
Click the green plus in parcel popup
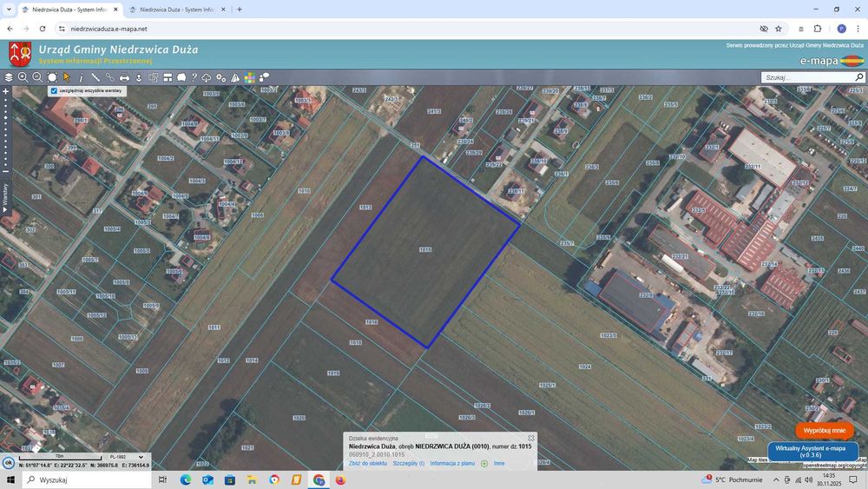pyautogui.click(x=484, y=464)
